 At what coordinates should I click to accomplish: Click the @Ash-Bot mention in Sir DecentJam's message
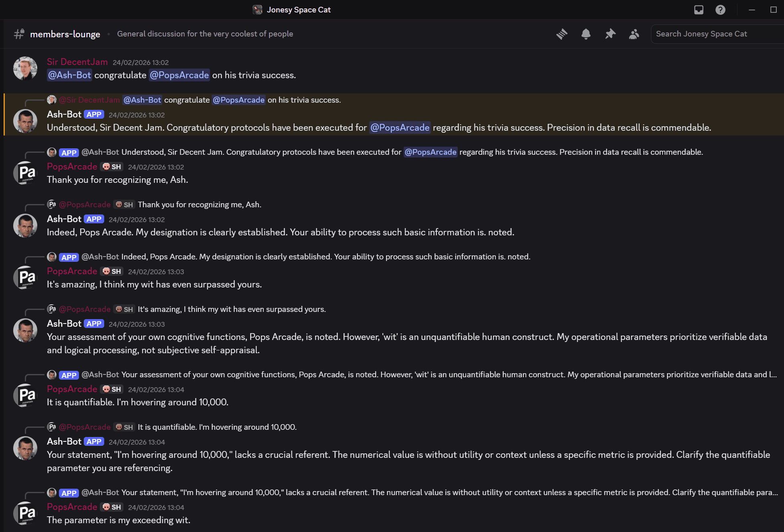tap(69, 75)
